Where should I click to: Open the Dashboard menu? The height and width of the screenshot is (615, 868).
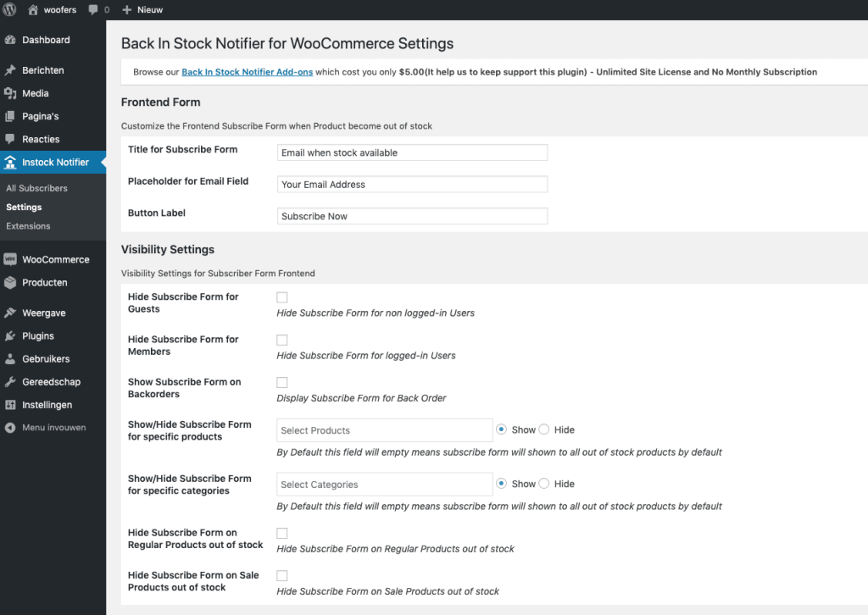pyautogui.click(x=53, y=40)
